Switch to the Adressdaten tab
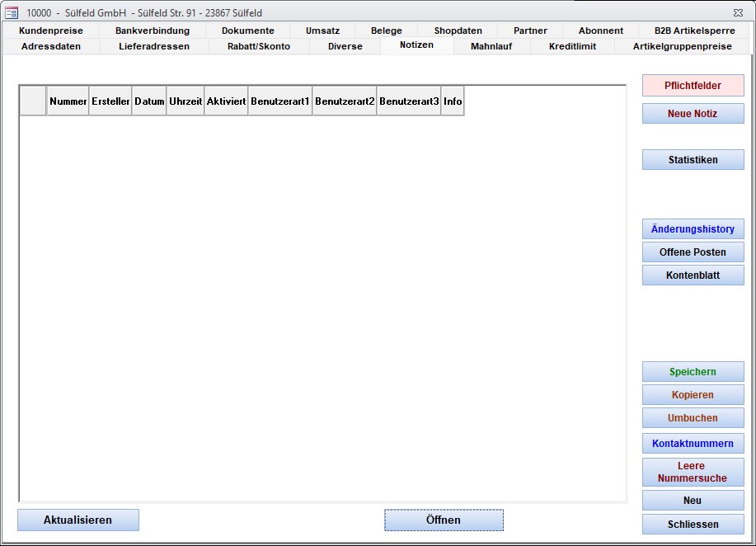 (x=51, y=46)
